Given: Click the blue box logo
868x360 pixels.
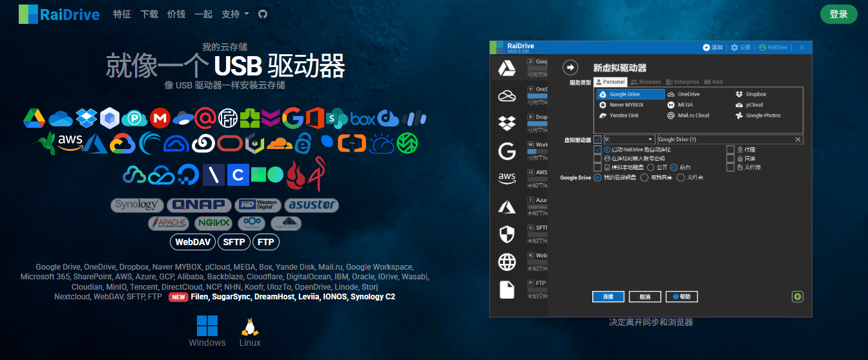Looking at the screenshot, I should tap(363, 119).
